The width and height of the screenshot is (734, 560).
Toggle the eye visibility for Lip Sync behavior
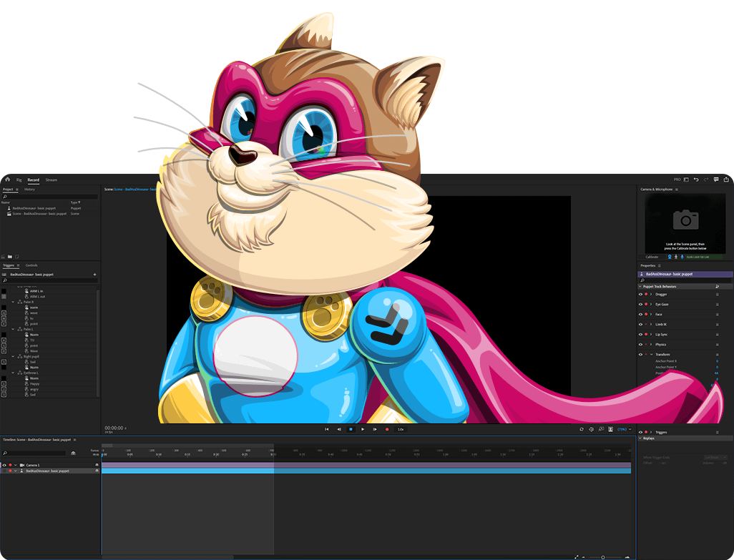(640, 334)
